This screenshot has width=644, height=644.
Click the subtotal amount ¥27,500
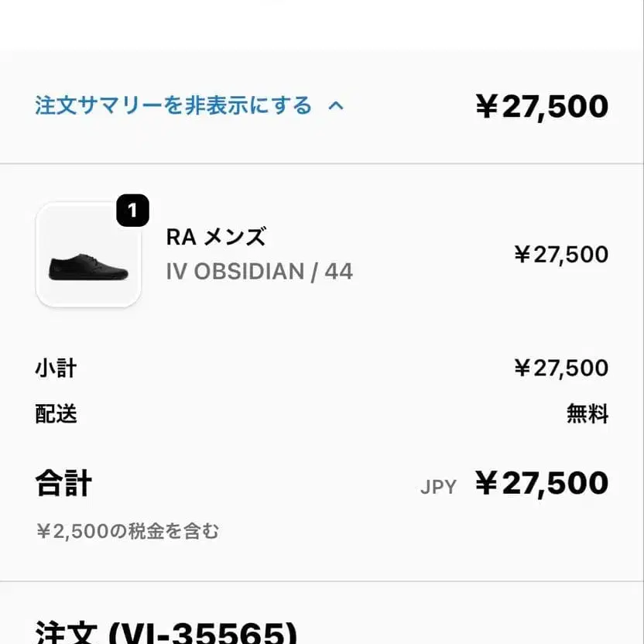[x=561, y=368]
